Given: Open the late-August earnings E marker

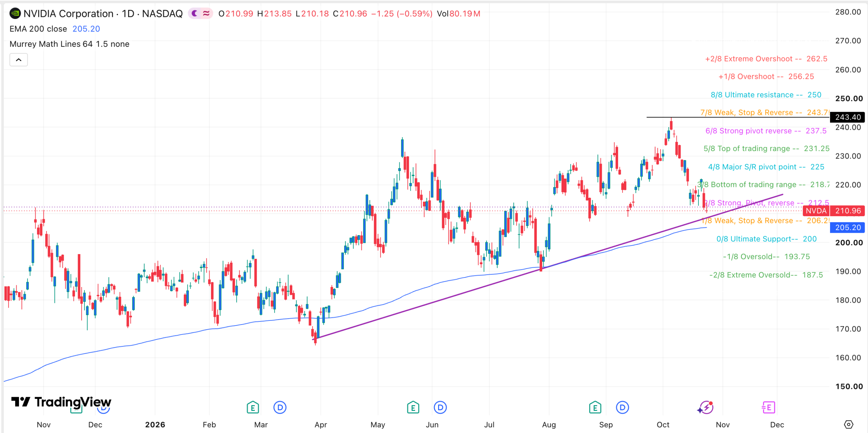Looking at the screenshot, I should 595,408.
